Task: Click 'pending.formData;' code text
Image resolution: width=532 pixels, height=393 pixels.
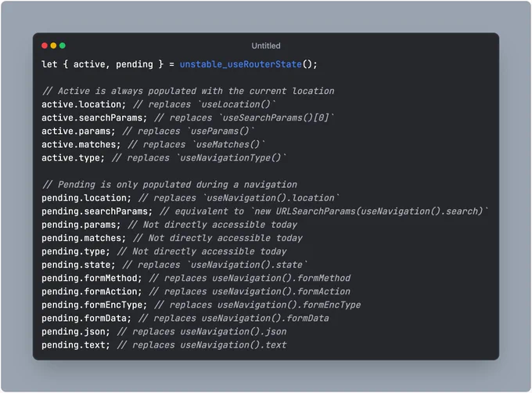Action: (x=86, y=319)
